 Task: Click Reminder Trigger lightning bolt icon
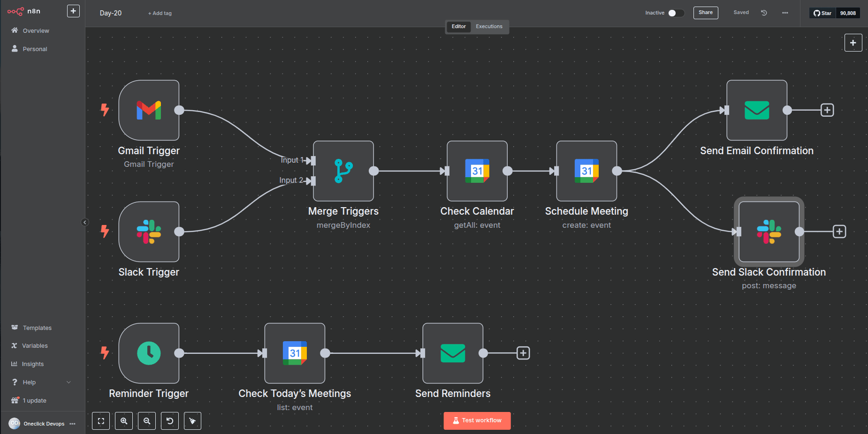[105, 352]
